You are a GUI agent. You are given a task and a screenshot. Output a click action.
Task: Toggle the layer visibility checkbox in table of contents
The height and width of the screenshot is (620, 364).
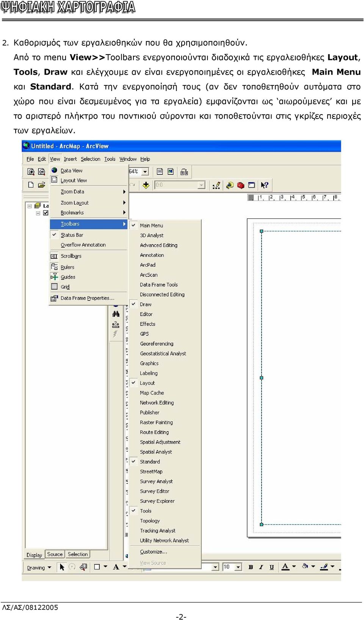(45, 213)
